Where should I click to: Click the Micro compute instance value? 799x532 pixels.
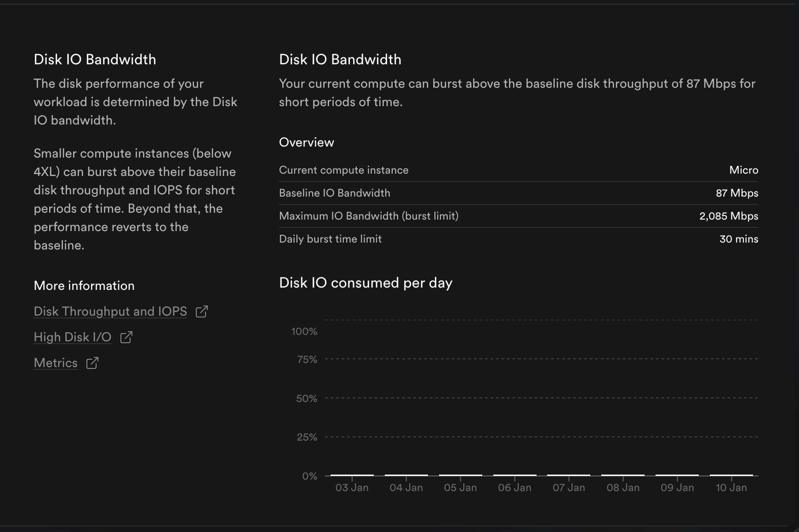click(743, 170)
